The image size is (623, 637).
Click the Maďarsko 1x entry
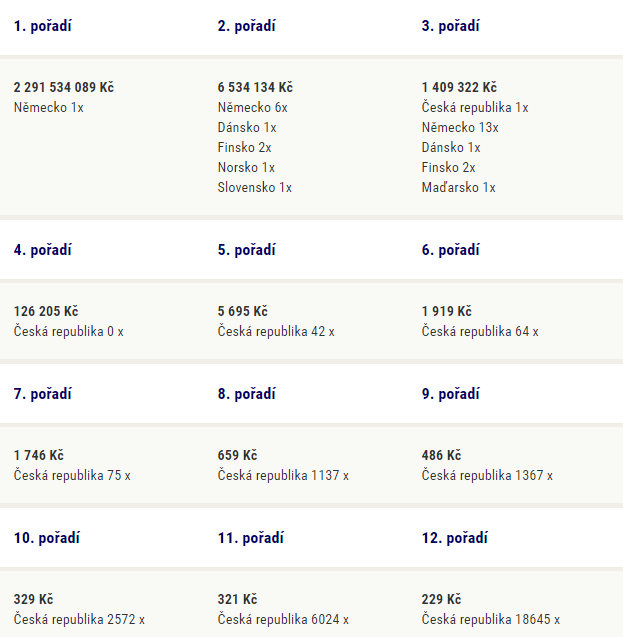459,187
